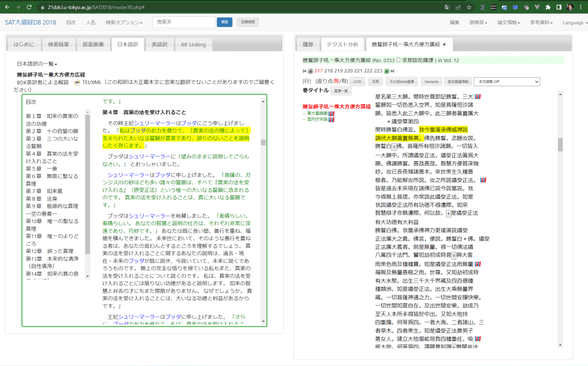Screen dimensions: 588x366
Task: Open the 検索オプション menu
Action: pos(124,22)
